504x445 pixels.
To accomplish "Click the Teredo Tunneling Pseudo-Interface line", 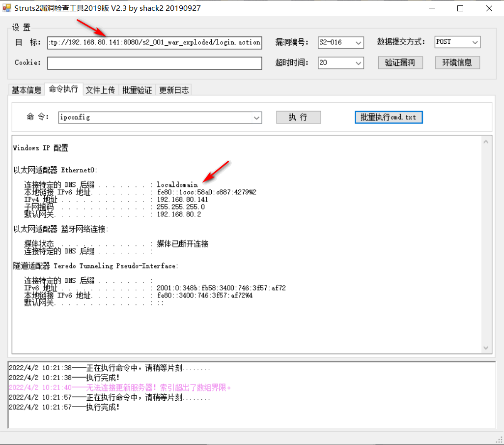I will (96, 266).
